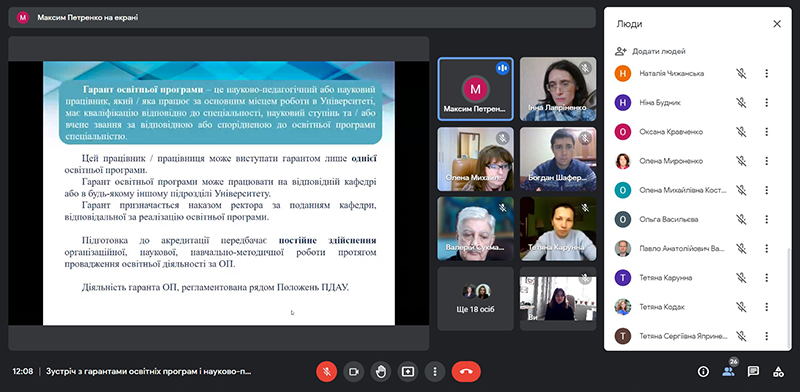This screenshot has height=392, width=800.
Task: Open the activities icon
Action: click(778, 372)
